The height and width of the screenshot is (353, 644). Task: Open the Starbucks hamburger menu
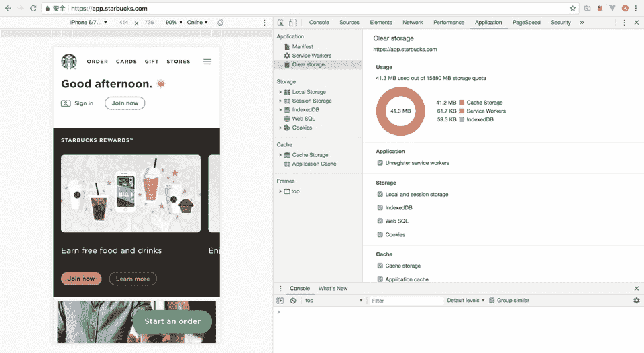click(207, 62)
